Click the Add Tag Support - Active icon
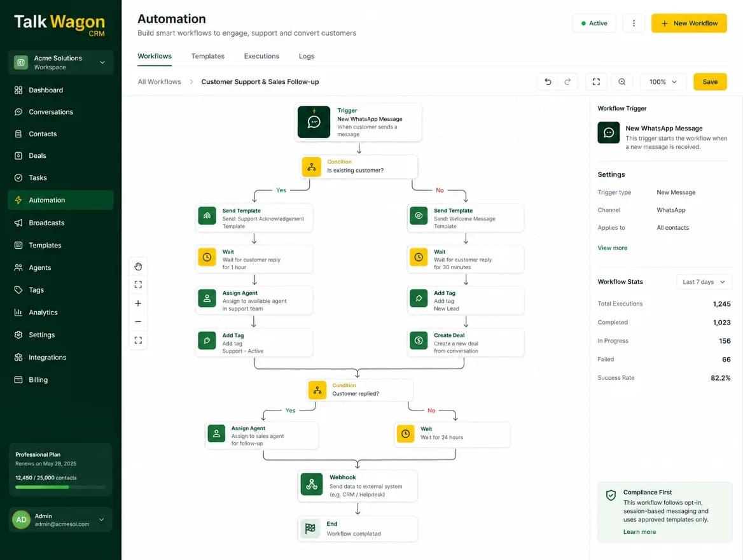This screenshot has width=743, height=560. (207, 340)
